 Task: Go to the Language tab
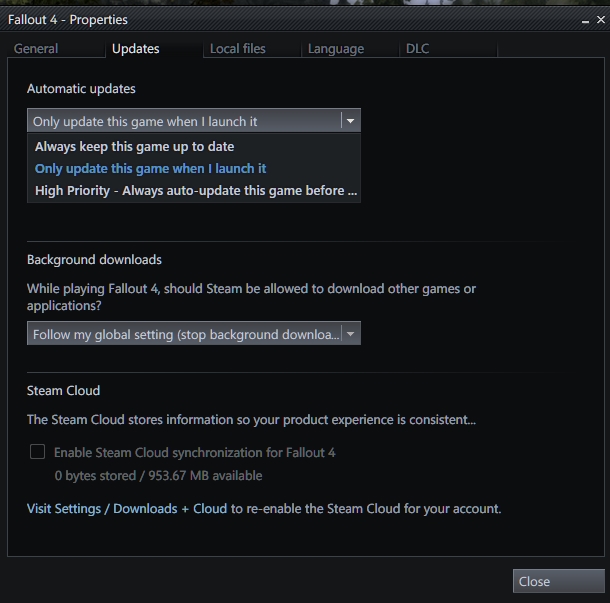335,49
